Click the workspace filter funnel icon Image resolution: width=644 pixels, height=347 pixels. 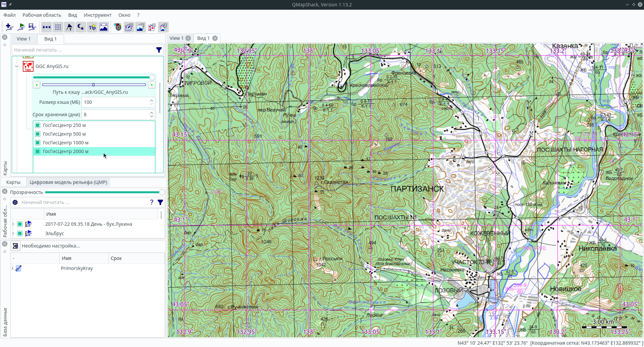(160, 202)
